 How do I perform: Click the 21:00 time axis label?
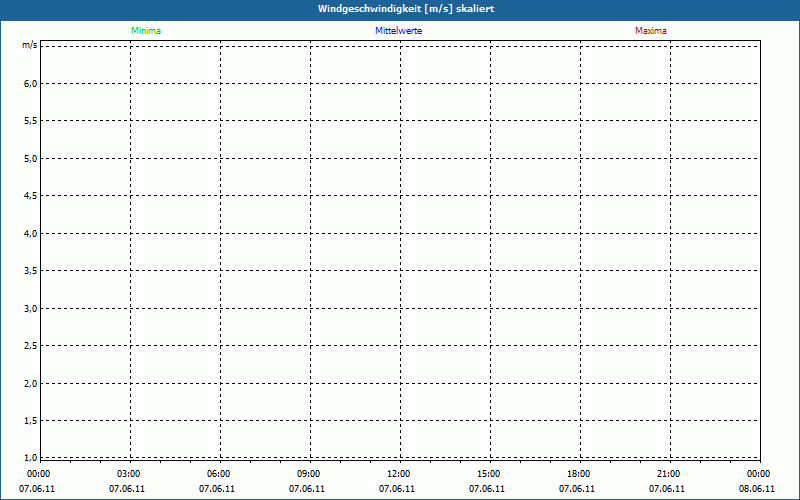coord(668,474)
